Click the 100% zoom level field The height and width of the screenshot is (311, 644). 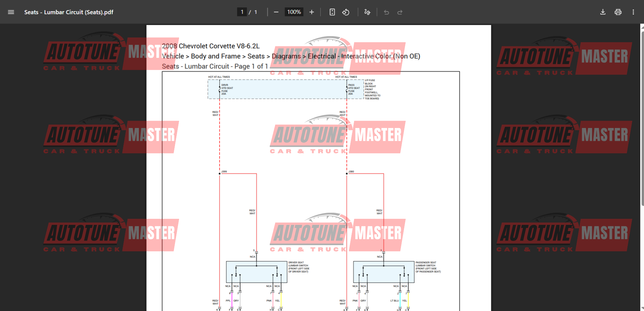(x=294, y=12)
